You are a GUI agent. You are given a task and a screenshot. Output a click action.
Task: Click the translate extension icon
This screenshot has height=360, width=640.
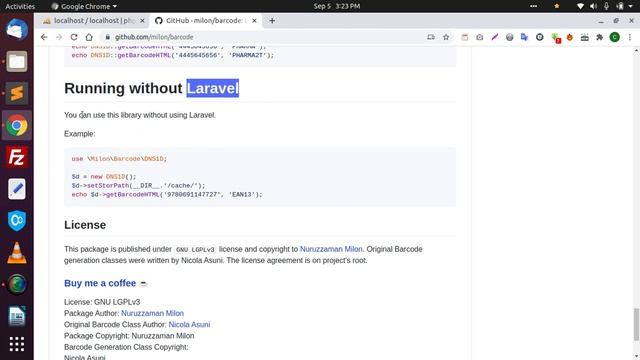coord(524,37)
